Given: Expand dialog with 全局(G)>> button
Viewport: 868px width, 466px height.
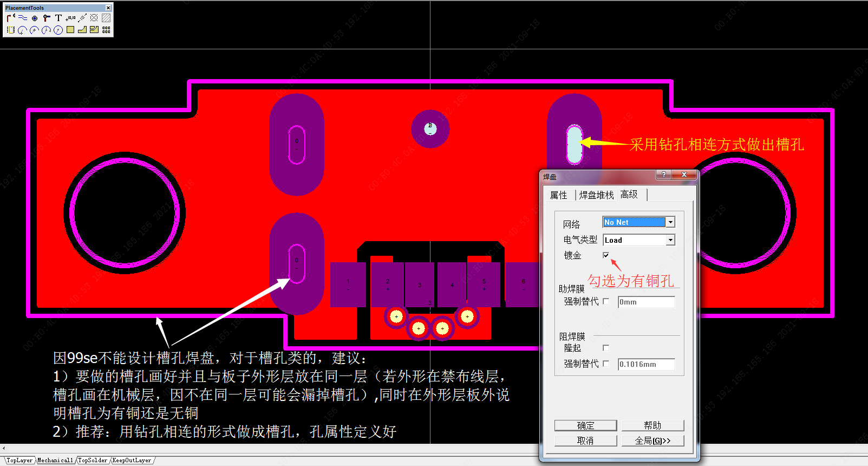Looking at the screenshot, I should pos(652,441).
